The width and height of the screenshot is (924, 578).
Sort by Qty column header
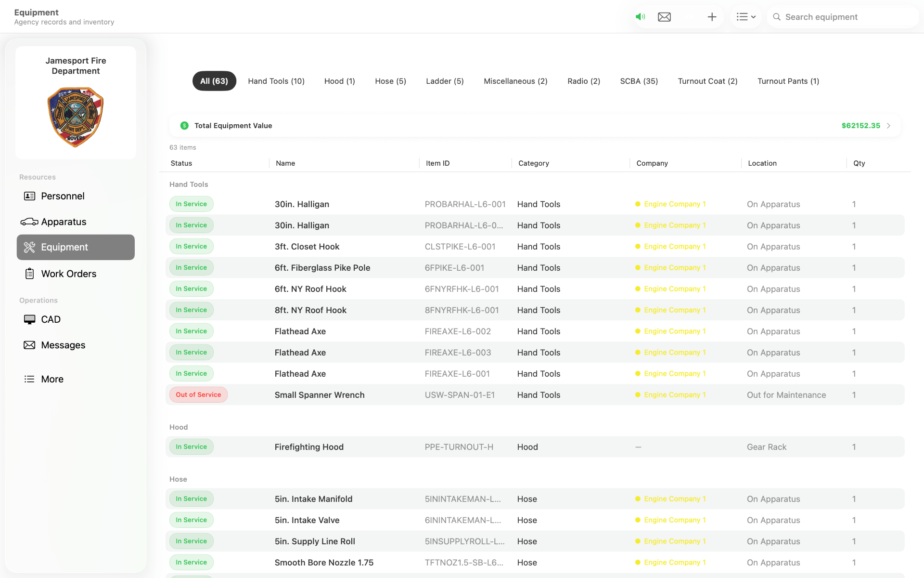(x=859, y=163)
